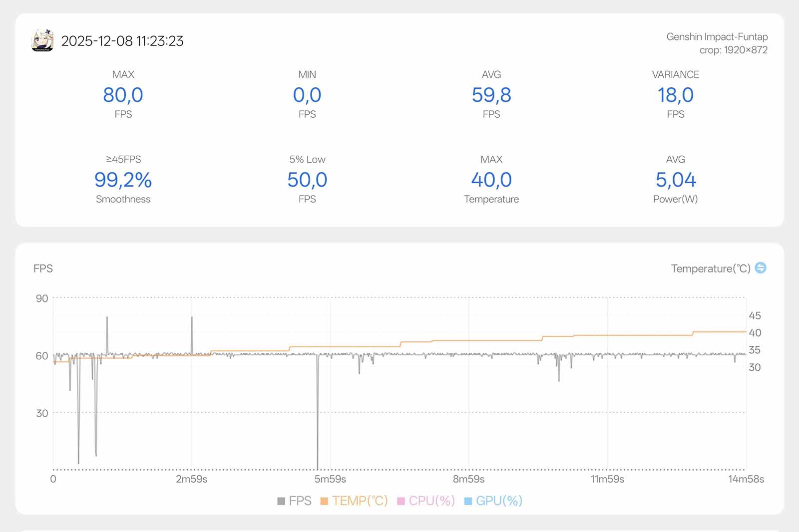Select the 5m59s time marker
799x532 pixels.
pyautogui.click(x=330, y=479)
